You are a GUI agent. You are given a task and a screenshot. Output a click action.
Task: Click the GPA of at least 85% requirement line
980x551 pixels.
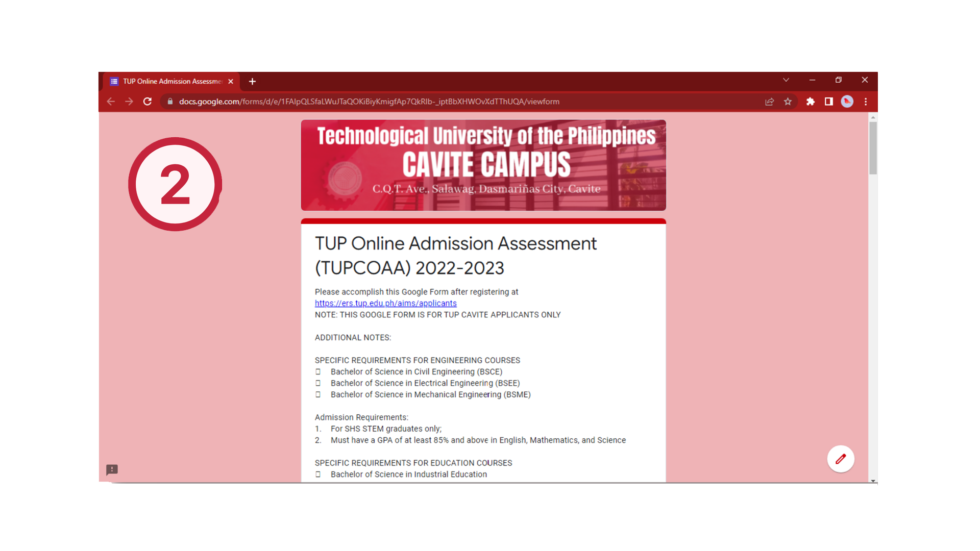click(478, 440)
